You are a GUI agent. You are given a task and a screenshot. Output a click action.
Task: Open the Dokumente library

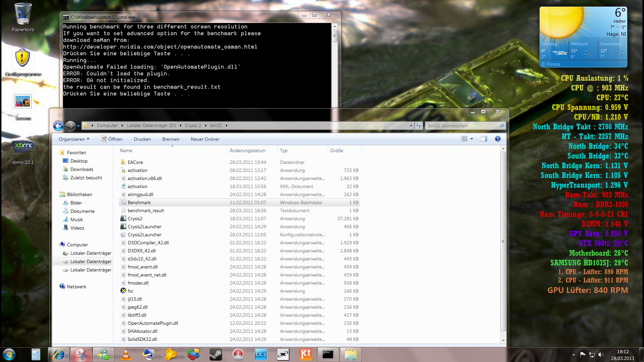click(x=82, y=211)
